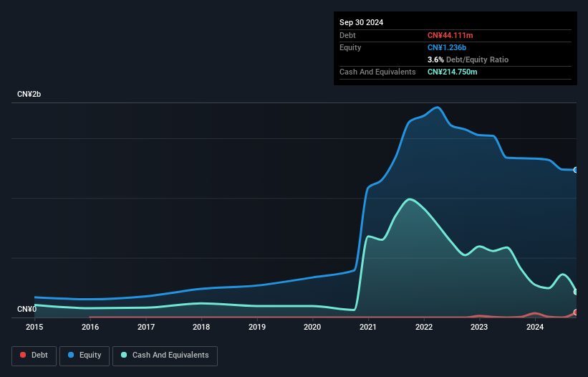Click the 2021 axis label

coord(368,327)
